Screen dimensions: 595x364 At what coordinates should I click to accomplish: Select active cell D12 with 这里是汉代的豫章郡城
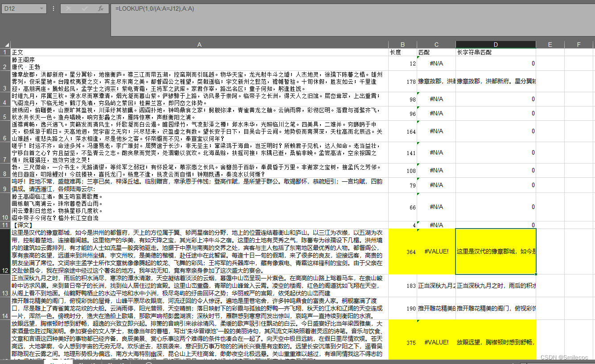click(496, 252)
